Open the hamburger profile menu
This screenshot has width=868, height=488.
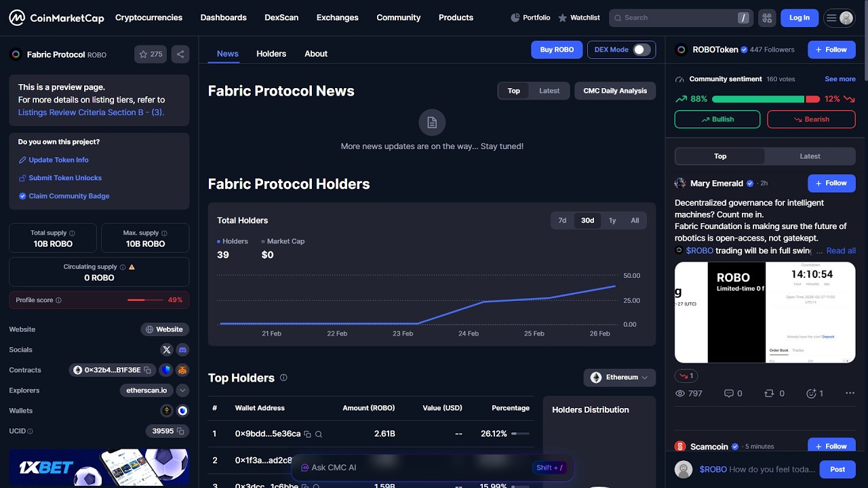click(840, 18)
